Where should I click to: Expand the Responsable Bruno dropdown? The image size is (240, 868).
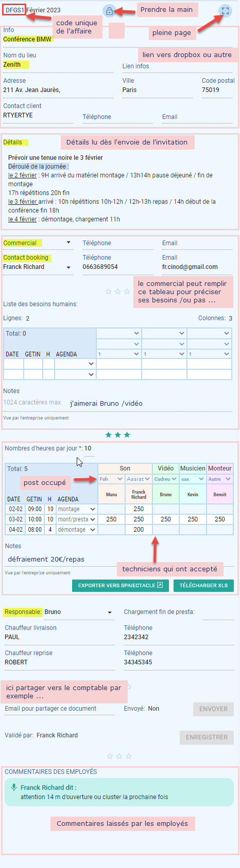(x=109, y=612)
